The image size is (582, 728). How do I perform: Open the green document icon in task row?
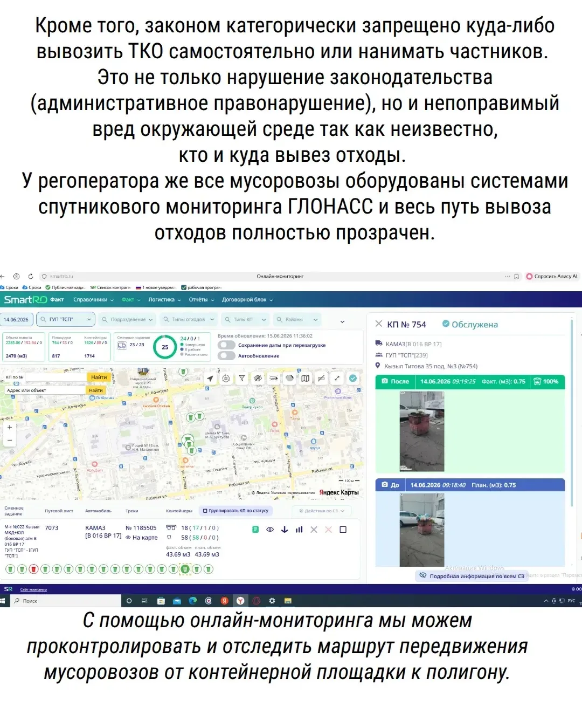click(255, 530)
